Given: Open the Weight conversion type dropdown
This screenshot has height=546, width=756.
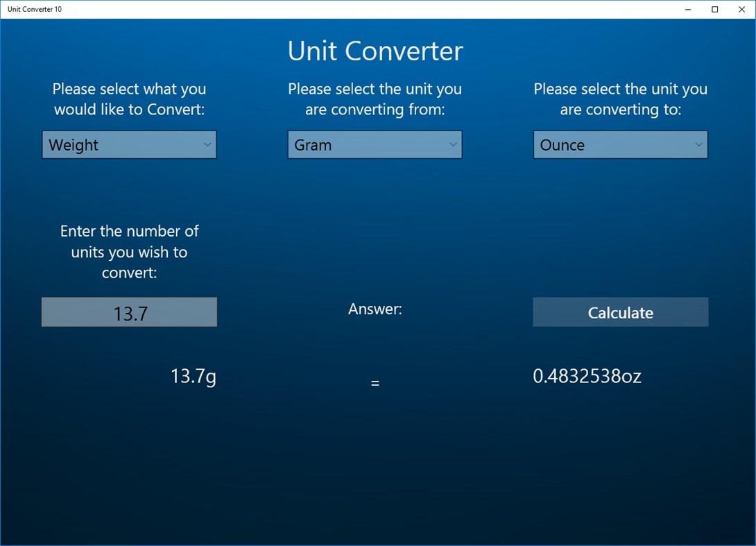Looking at the screenshot, I should tap(129, 144).
